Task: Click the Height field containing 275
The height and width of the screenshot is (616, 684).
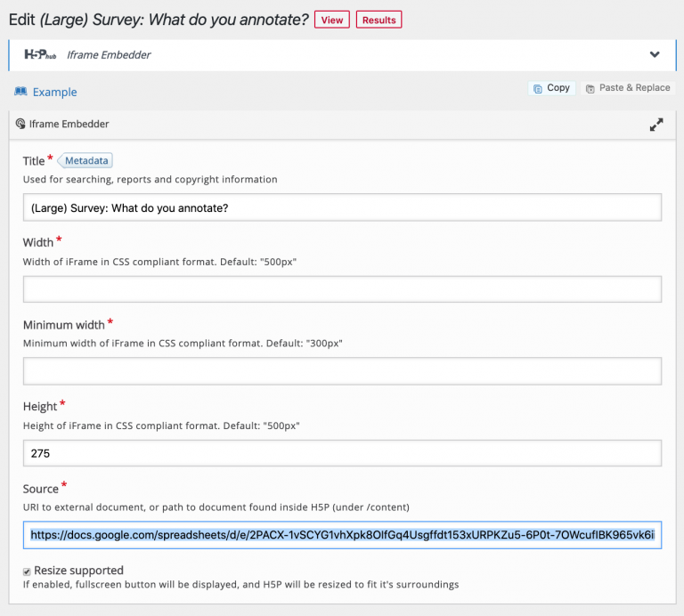Action: click(x=342, y=453)
